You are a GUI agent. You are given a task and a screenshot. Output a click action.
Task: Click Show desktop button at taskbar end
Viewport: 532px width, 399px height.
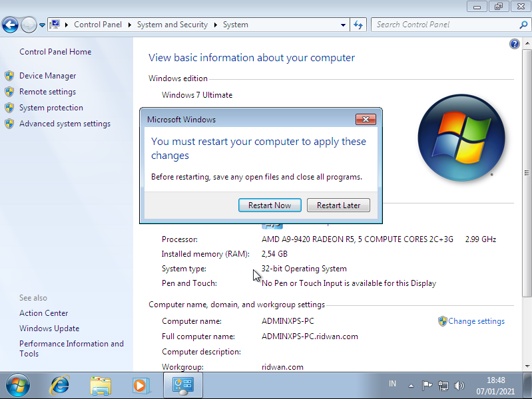click(x=527, y=386)
